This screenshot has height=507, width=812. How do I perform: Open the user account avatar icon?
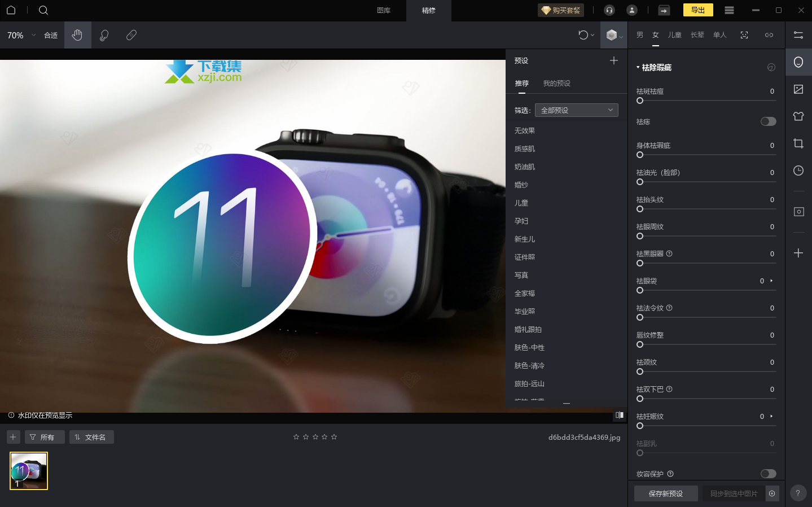(x=632, y=10)
